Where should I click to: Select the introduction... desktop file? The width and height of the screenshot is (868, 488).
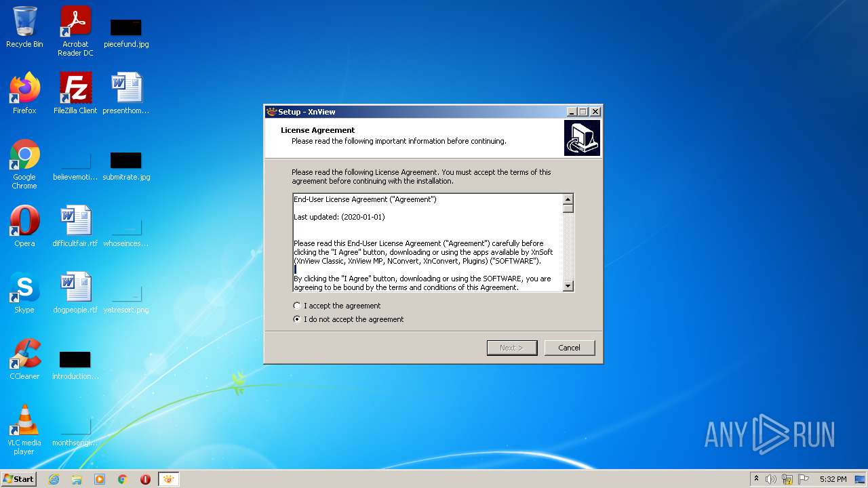75,365
